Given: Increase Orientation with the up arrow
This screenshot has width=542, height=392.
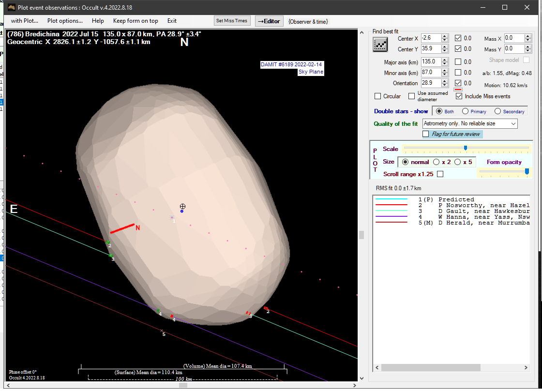Looking at the screenshot, I should pos(445,81).
